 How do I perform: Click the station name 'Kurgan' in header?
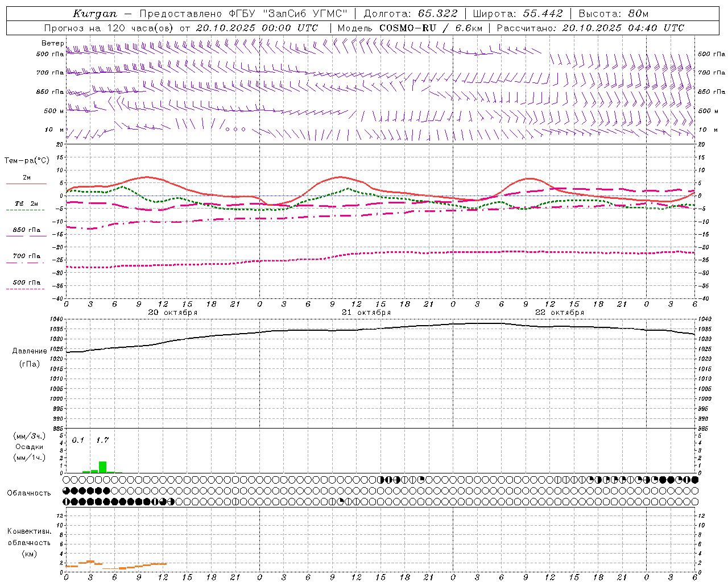pyautogui.click(x=95, y=14)
